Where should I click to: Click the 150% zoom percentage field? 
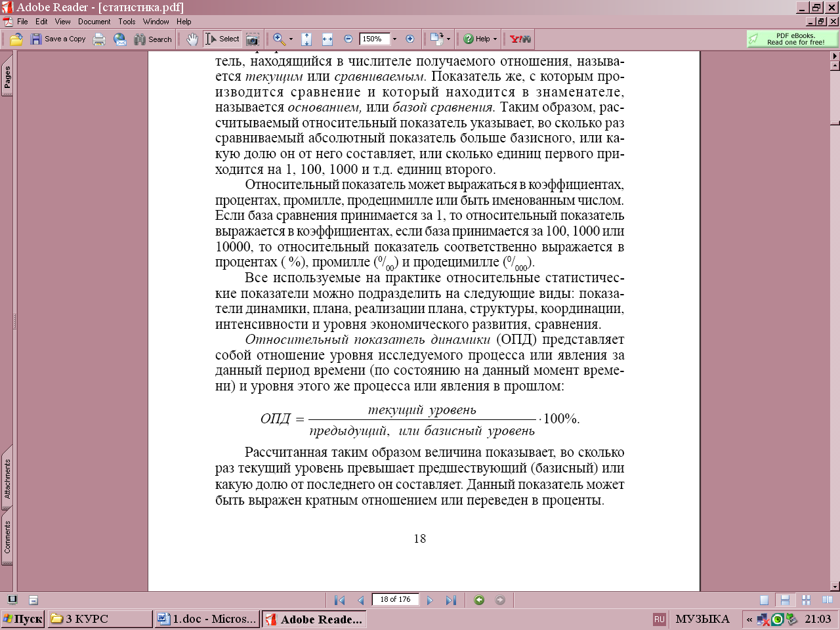[375, 39]
